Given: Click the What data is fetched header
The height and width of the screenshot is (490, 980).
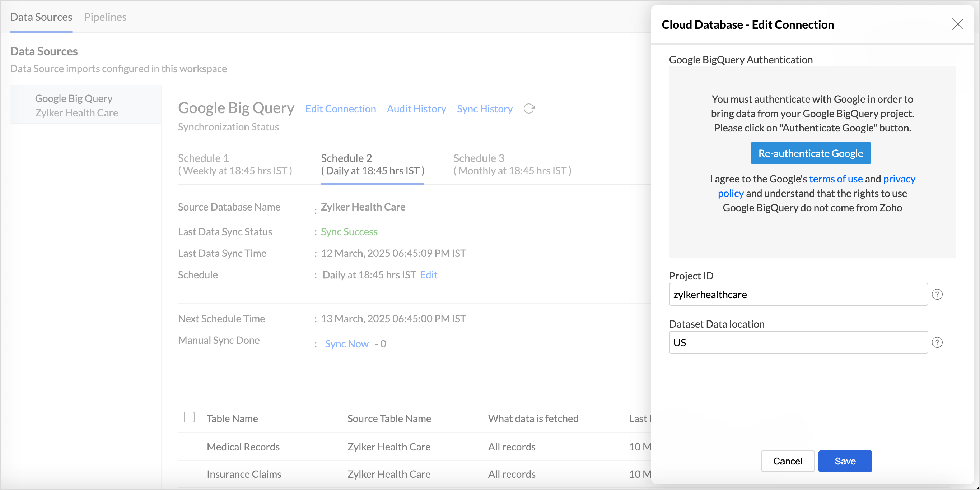Looking at the screenshot, I should pos(533,419).
